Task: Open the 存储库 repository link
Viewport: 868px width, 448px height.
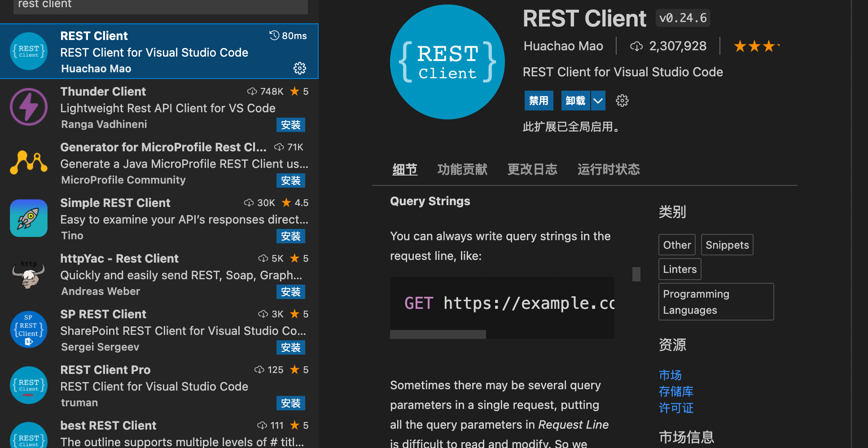Action: coord(676,391)
